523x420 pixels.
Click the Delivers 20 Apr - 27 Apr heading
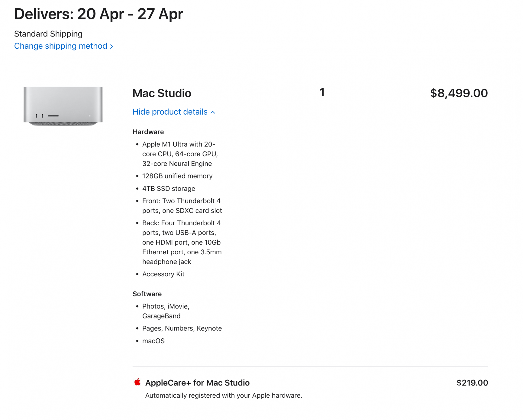(x=98, y=14)
